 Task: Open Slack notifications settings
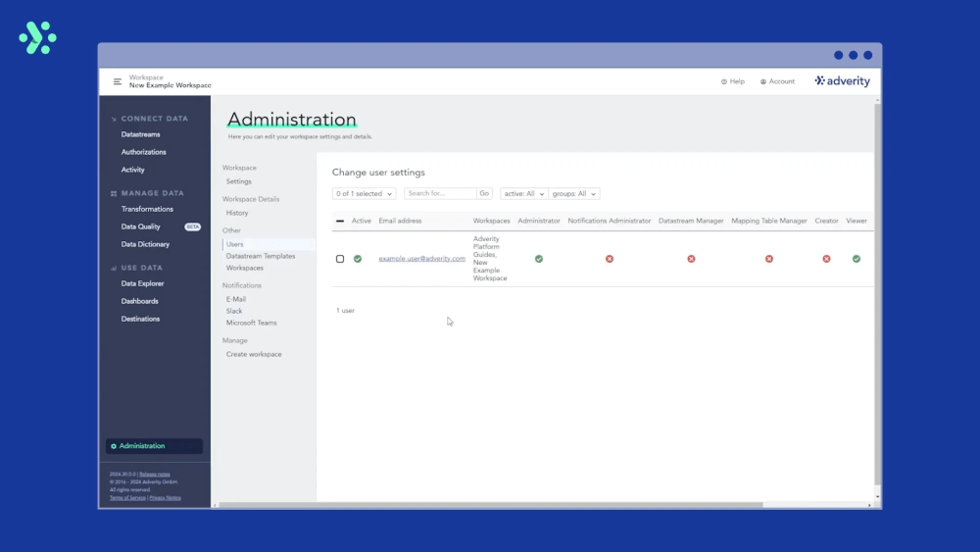(x=234, y=311)
